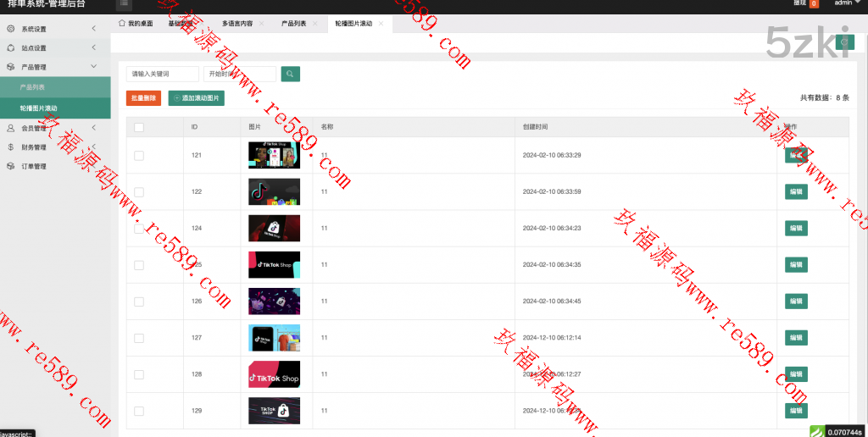Open the admin user dropdown

[x=847, y=3]
